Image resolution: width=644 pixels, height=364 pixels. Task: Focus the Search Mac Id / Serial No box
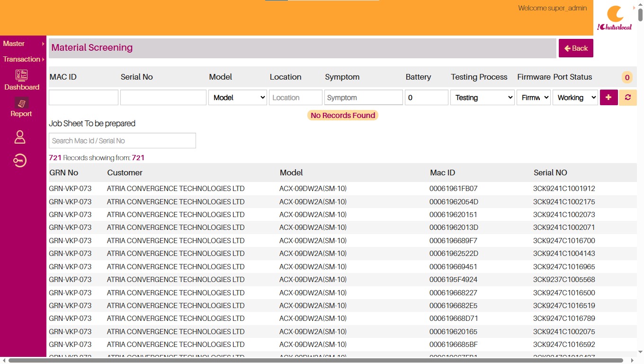tap(122, 141)
